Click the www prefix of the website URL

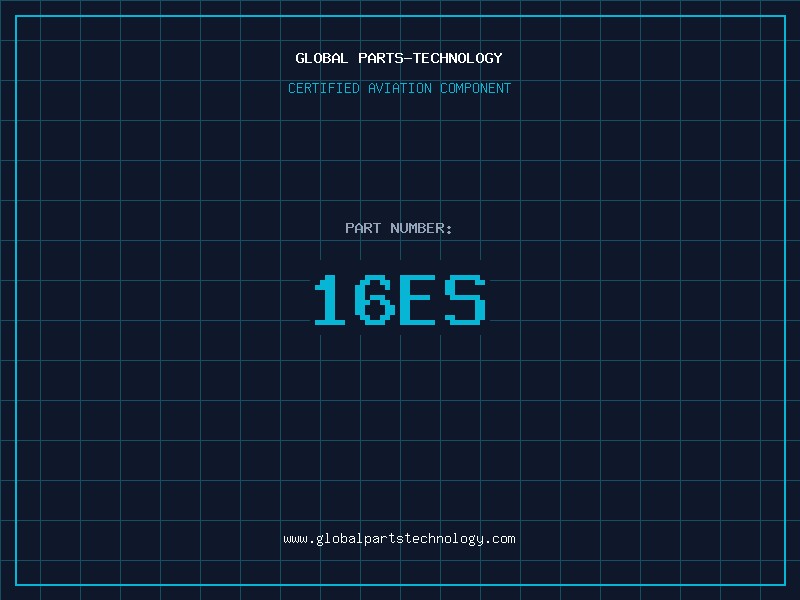click(x=295, y=538)
